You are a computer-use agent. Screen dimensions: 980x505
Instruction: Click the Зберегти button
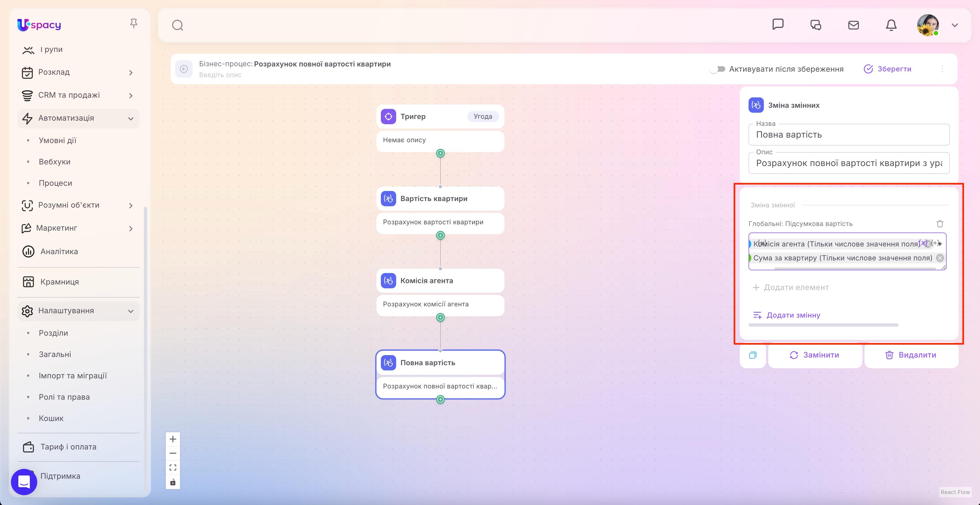tap(888, 69)
